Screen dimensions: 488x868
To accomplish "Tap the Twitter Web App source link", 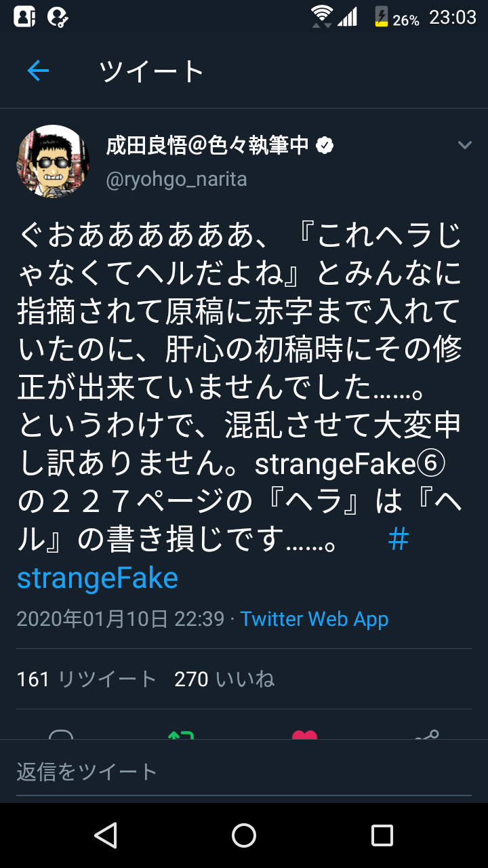I will click(314, 618).
